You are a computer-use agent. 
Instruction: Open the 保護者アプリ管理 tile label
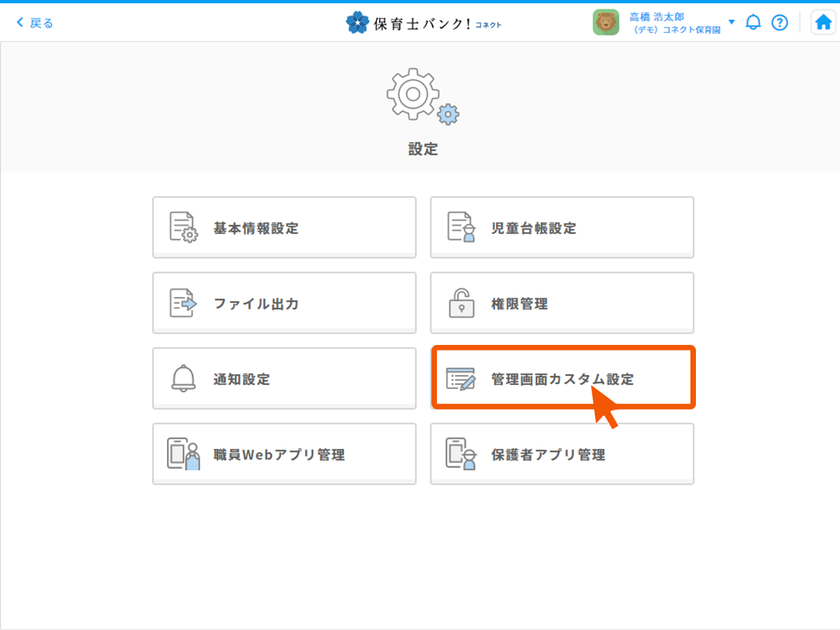tap(548, 455)
